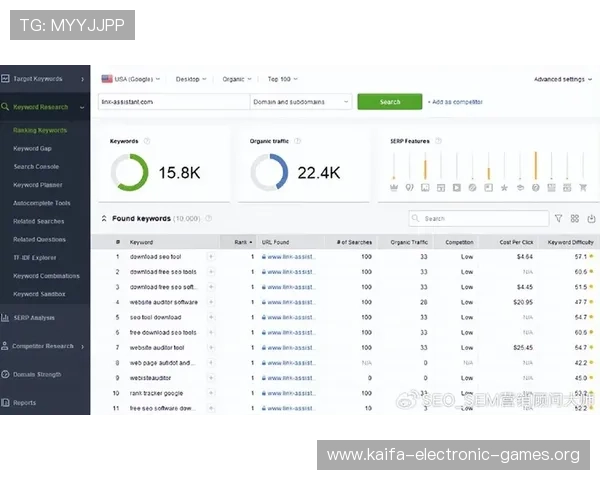Expand the Advanced settings options
The image size is (600, 480).
click(x=562, y=79)
